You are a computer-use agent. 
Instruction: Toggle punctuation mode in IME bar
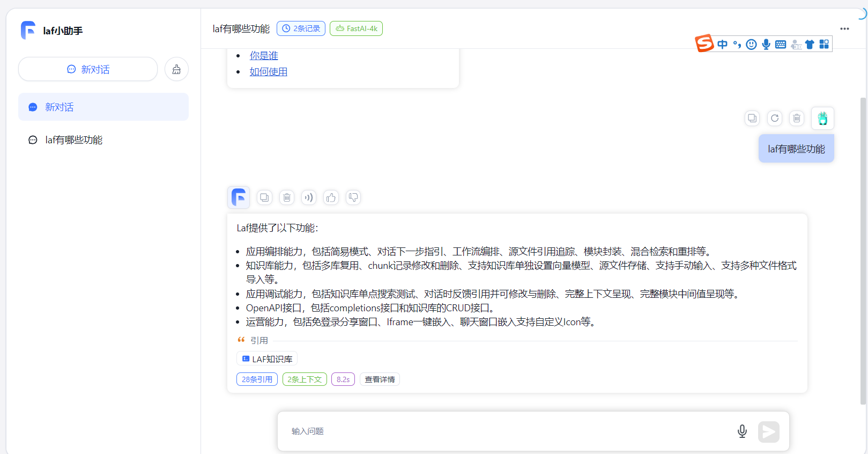pos(737,45)
